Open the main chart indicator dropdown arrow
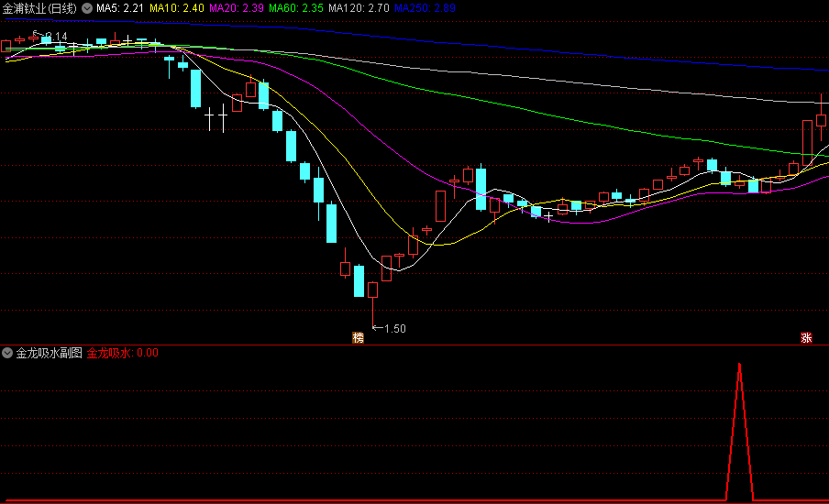The image size is (829, 504). (87, 8)
